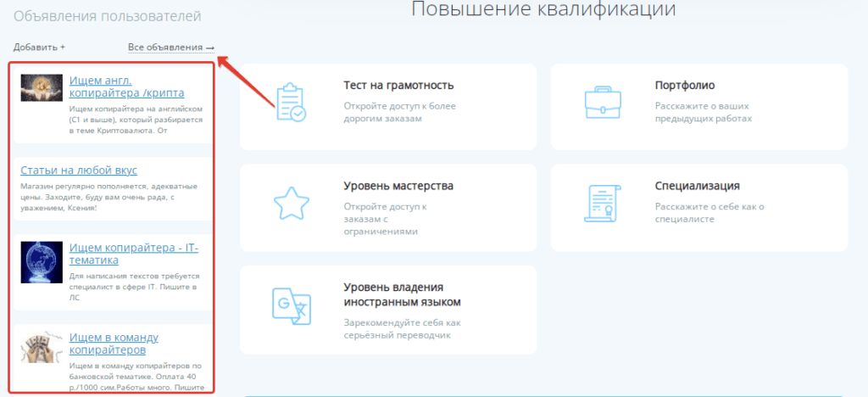The height and width of the screenshot is (397, 868).
Task: Click Добавить + to add an ad
Action: click(x=39, y=47)
